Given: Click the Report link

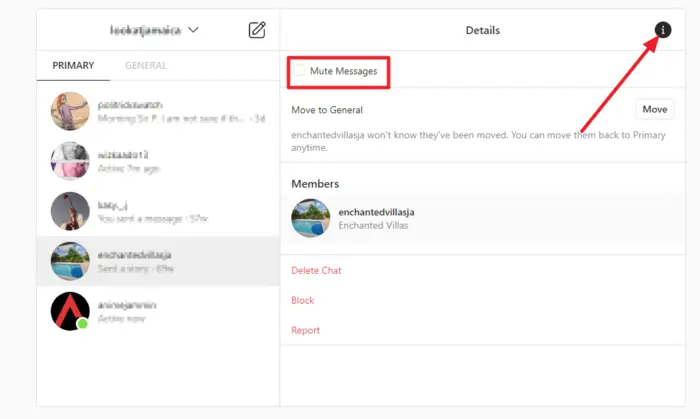Looking at the screenshot, I should [x=305, y=330].
